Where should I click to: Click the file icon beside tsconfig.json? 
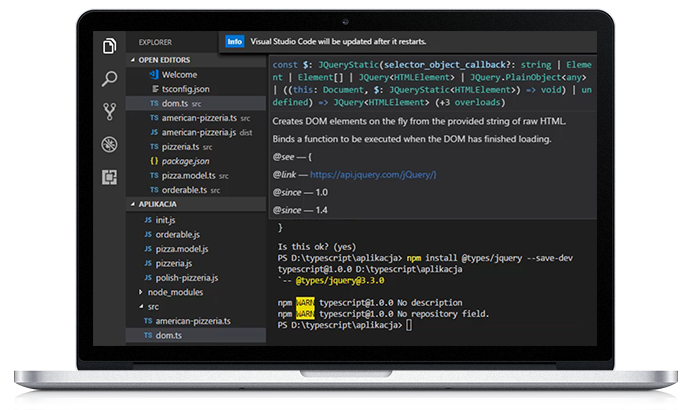click(x=155, y=89)
